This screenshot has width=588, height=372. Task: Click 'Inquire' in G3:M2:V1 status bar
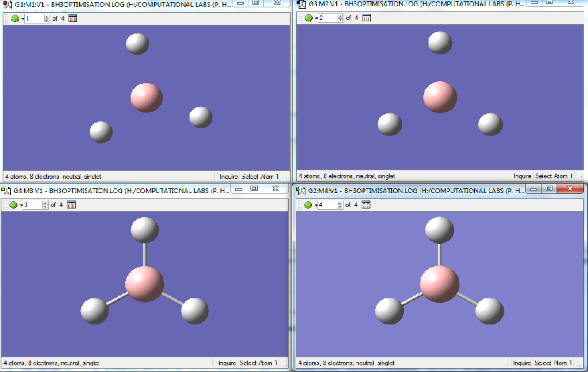point(522,176)
